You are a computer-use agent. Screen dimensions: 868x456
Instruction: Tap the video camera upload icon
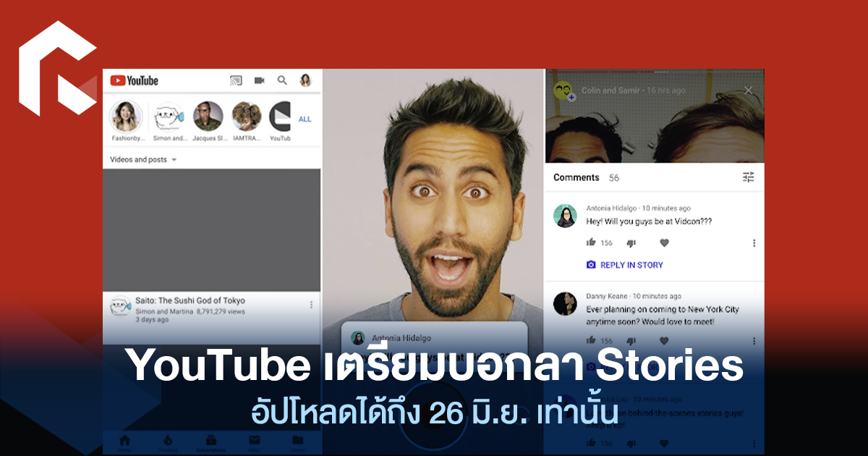point(259,80)
